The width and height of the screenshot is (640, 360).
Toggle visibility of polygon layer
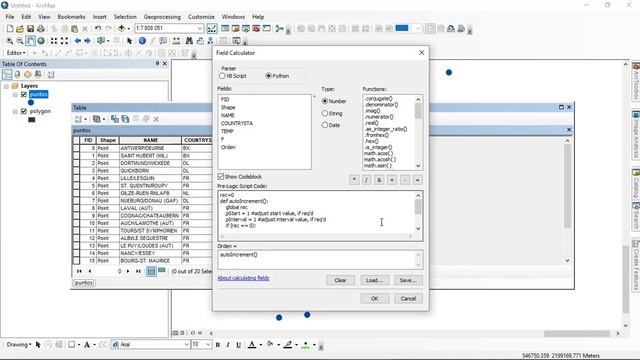pos(24,111)
